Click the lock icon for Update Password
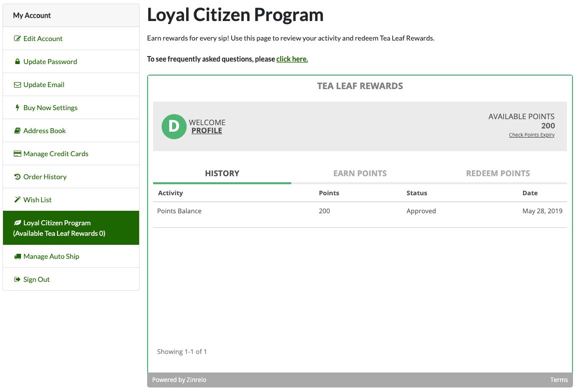 pos(18,62)
